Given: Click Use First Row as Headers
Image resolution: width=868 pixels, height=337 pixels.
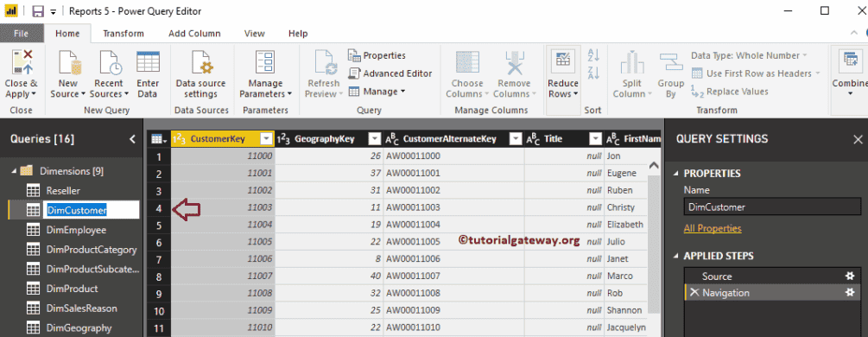Looking at the screenshot, I should pyautogui.click(x=755, y=73).
